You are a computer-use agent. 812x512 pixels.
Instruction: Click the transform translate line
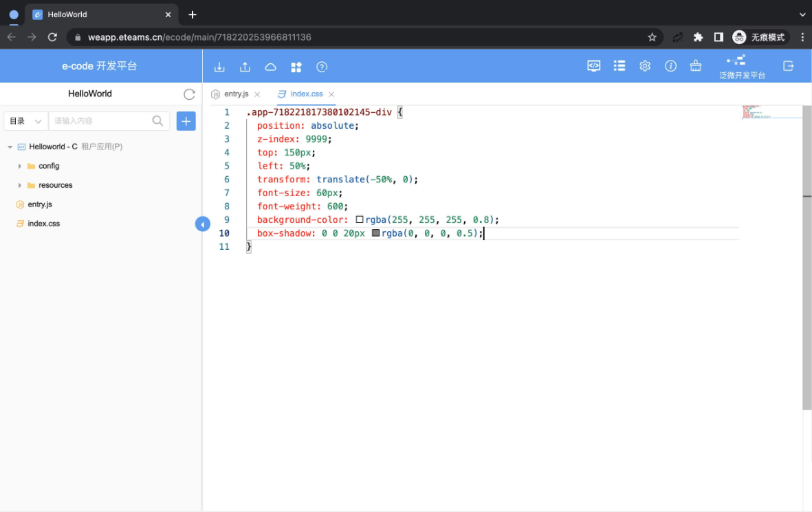click(337, 180)
